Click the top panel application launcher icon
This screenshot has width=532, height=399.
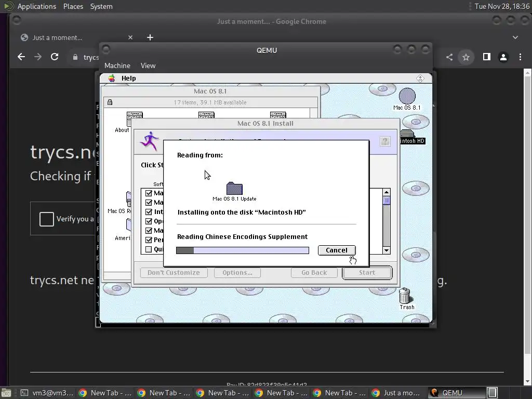(8, 6)
